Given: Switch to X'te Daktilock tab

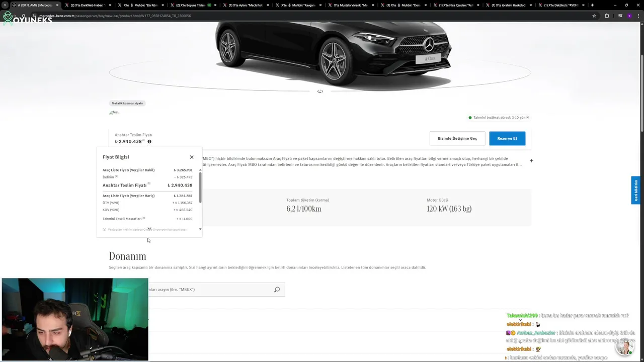Looking at the screenshot, I should coord(560,5).
